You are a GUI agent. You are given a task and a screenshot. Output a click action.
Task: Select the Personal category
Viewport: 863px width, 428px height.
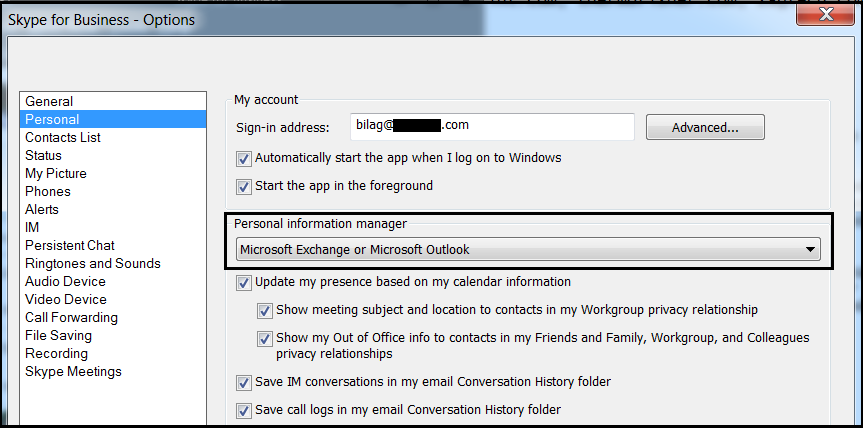113,119
